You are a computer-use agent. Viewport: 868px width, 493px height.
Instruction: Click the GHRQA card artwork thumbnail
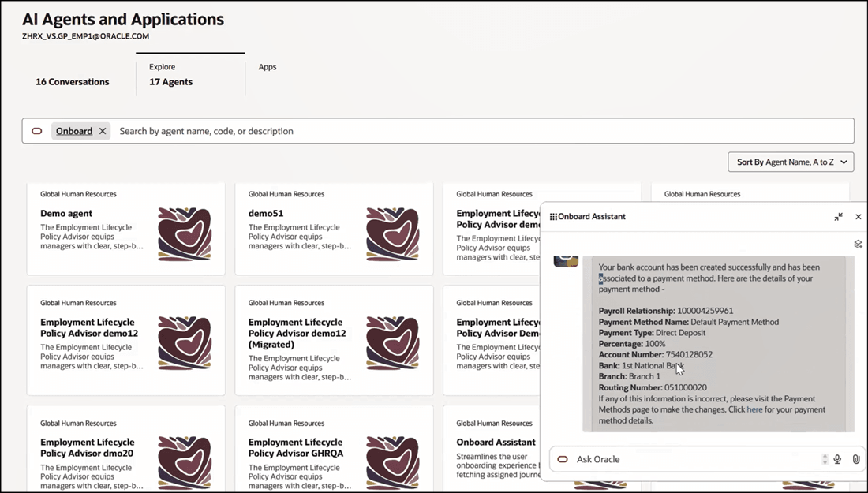point(392,464)
